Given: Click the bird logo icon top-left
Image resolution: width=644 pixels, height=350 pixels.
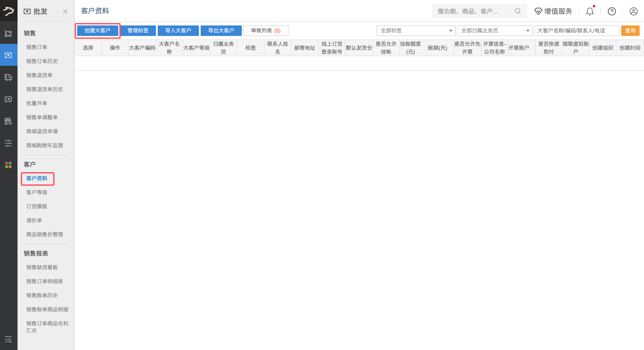Looking at the screenshot, I should click(x=9, y=11).
